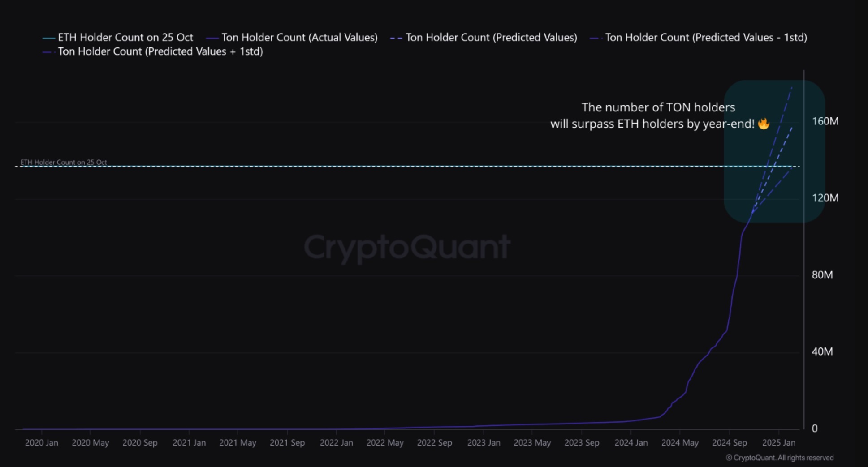
Task: Click the 2024 May x-axis label
Action: (x=680, y=443)
